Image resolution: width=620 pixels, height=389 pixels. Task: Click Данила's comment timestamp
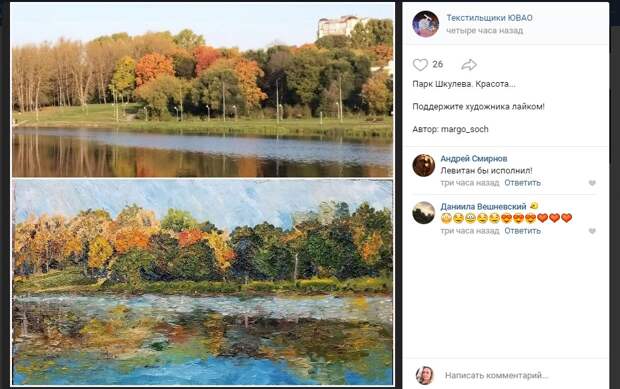pos(470,230)
